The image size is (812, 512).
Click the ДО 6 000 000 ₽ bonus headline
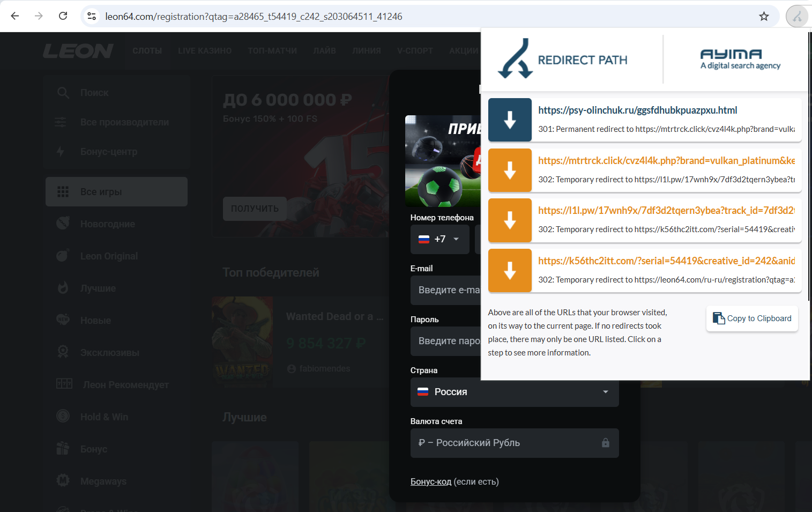287,100
